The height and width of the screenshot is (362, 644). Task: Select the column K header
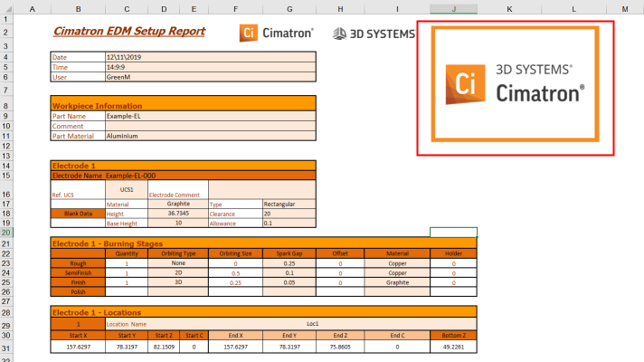tap(509, 9)
